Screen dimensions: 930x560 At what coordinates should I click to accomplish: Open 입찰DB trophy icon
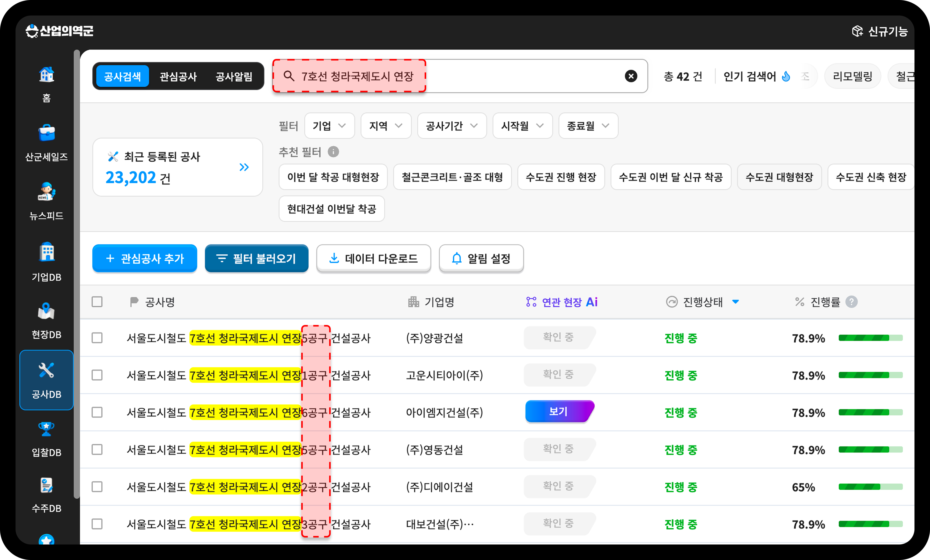[x=46, y=429]
